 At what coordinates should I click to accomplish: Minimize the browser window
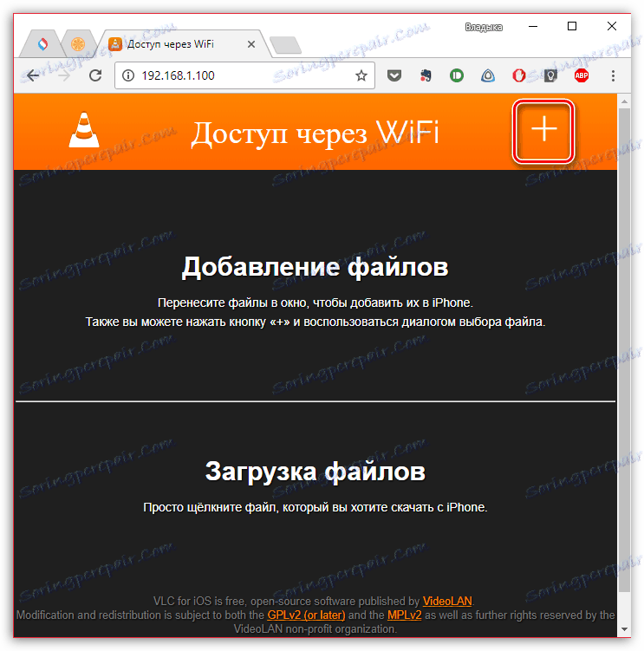[x=533, y=27]
